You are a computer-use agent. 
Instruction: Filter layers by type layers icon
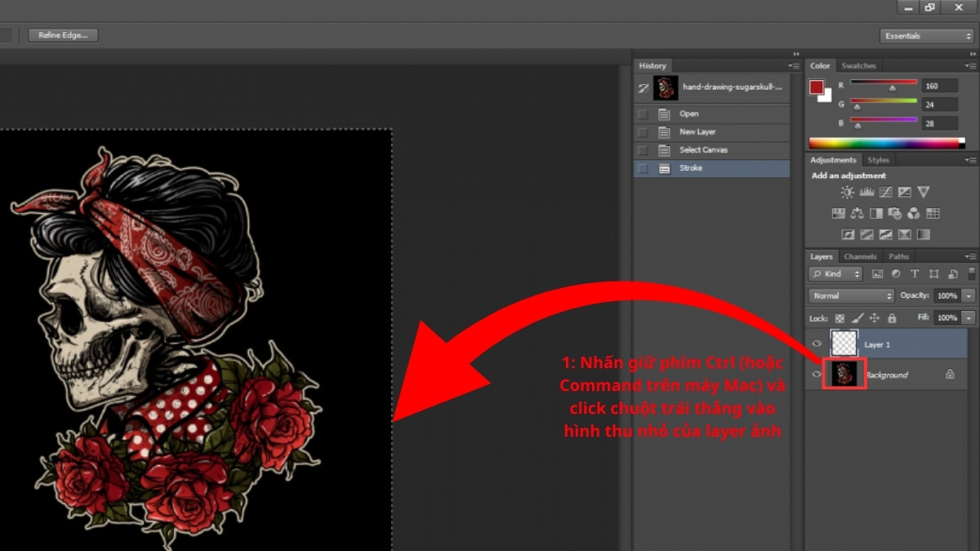point(914,274)
